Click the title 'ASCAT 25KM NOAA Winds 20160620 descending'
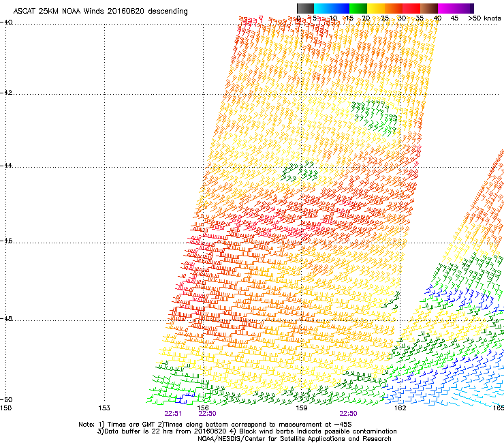 pos(100,12)
